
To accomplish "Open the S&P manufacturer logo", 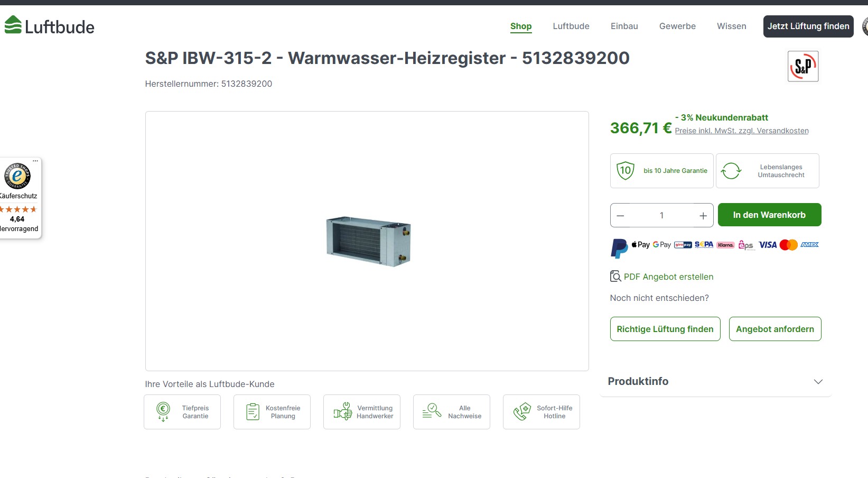I will pos(803,66).
